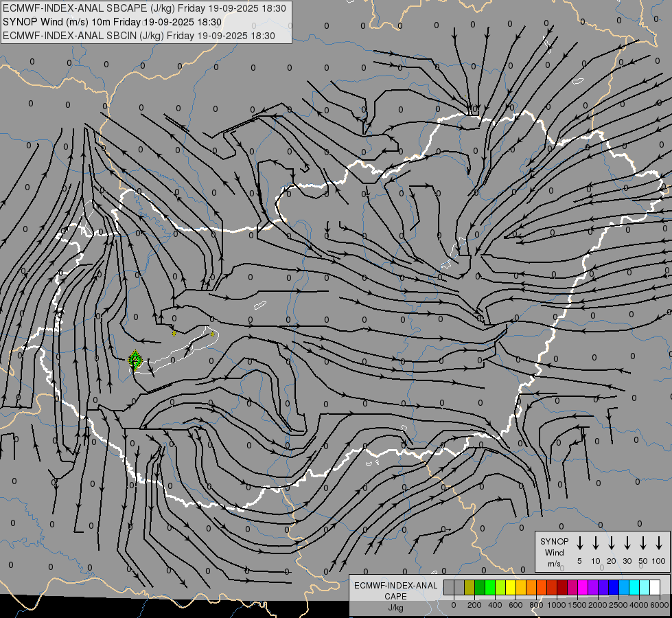Click the '30' speed label in wind legend
The image size is (672, 618).
pyautogui.click(x=627, y=561)
